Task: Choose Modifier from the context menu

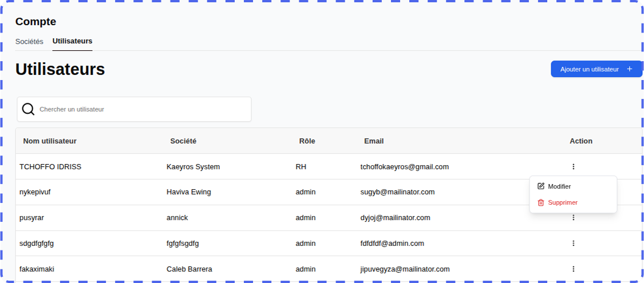Action: point(559,186)
